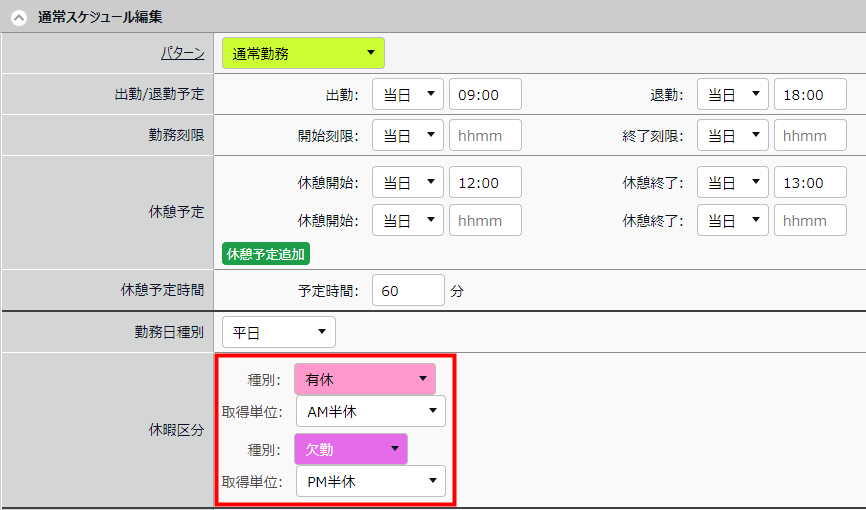Screen dimensions: 866x510
Task: Open the 通常勤務 pattern dropdown
Action: (303, 53)
